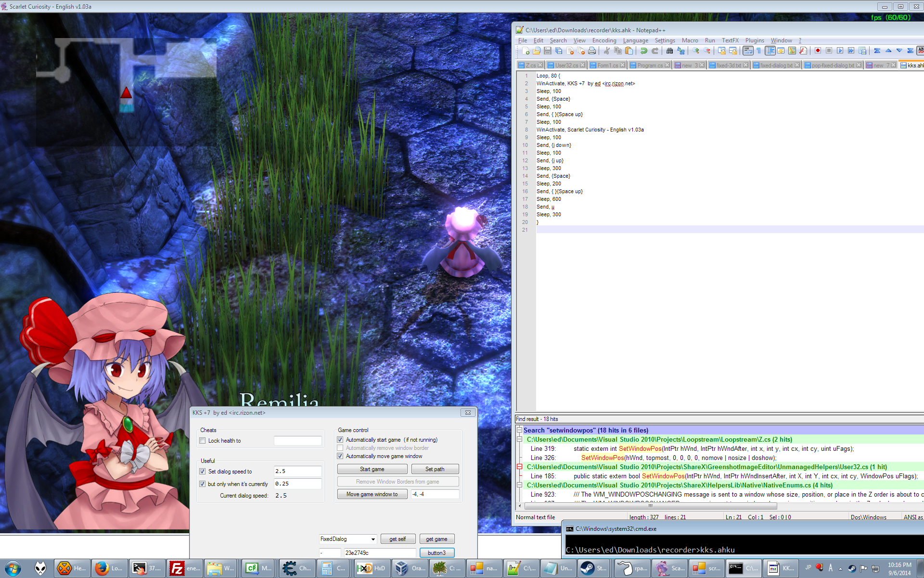Switch to the Program.cs tab
This screenshot has height=578, width=924.
[649, 65]
